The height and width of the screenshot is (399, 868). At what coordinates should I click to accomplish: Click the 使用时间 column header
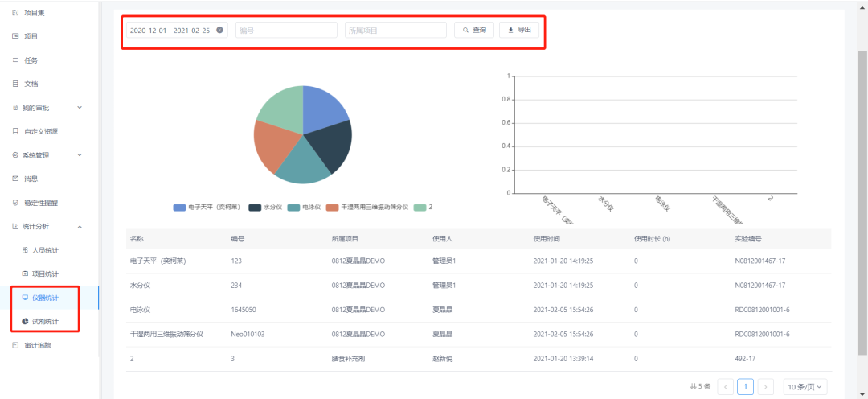coord(547,239)
